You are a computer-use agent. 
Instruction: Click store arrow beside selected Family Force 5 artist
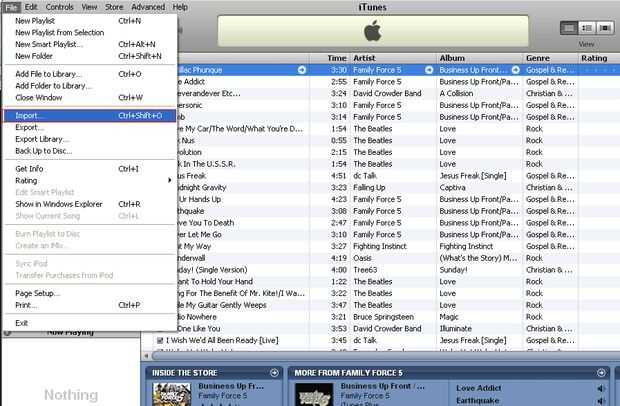pos(429,70)
